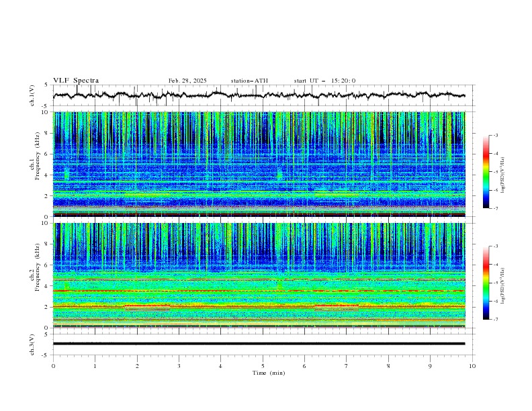This screenshot has width=532, height=411.
Task: Click the ch.2 spectrogram color scale bar
Action: 486,283
